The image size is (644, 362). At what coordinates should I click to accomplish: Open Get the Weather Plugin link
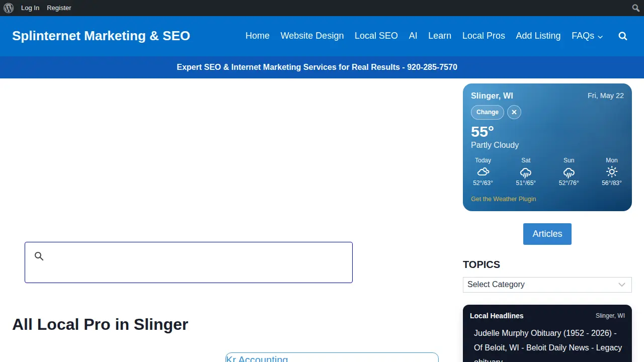(504, 199)
